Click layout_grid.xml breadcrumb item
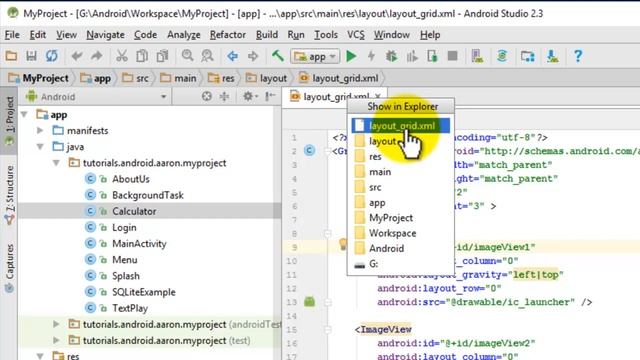 [339, 78]
